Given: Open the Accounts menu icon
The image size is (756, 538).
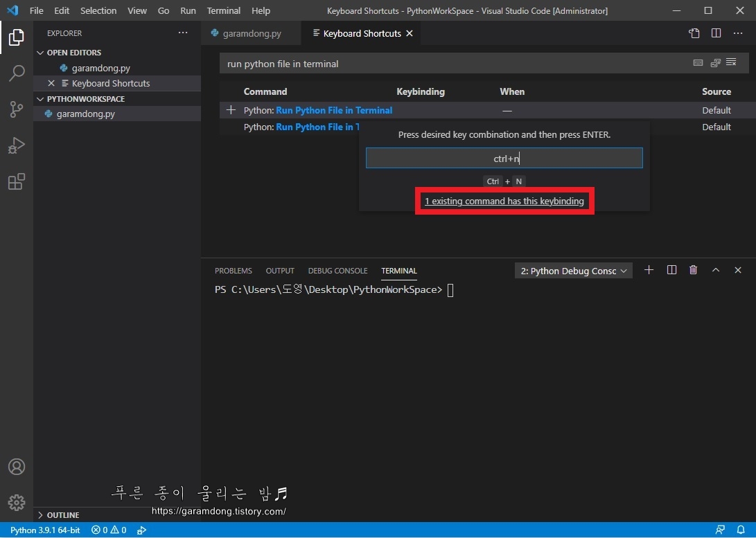Looking at the screenshot, I should pos(17,467).
